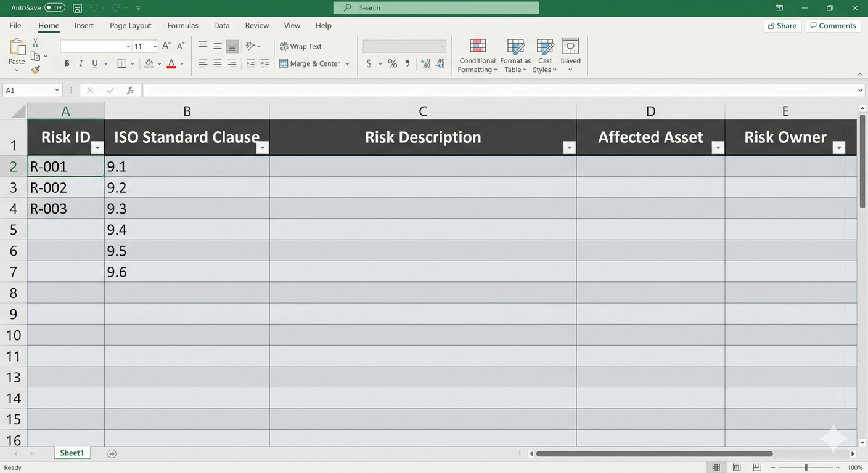Click the Share button

[782, 26]
